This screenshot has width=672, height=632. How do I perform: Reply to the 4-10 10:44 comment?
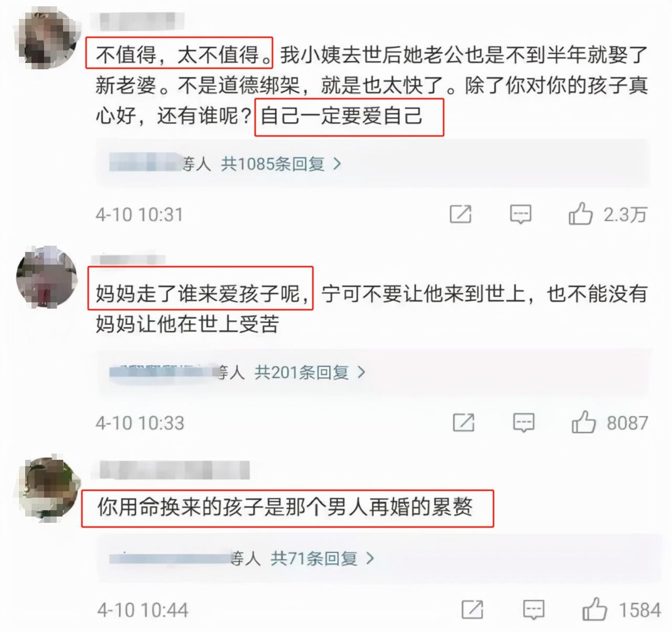coord(533,610)
